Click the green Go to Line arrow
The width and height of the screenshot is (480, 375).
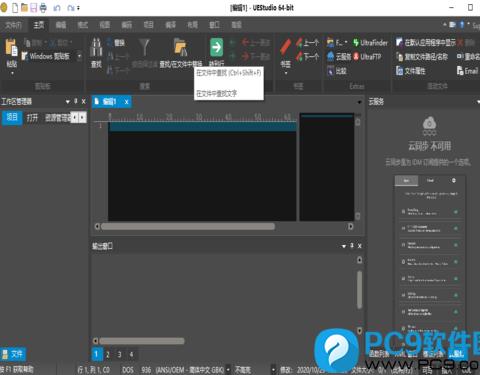216,47
